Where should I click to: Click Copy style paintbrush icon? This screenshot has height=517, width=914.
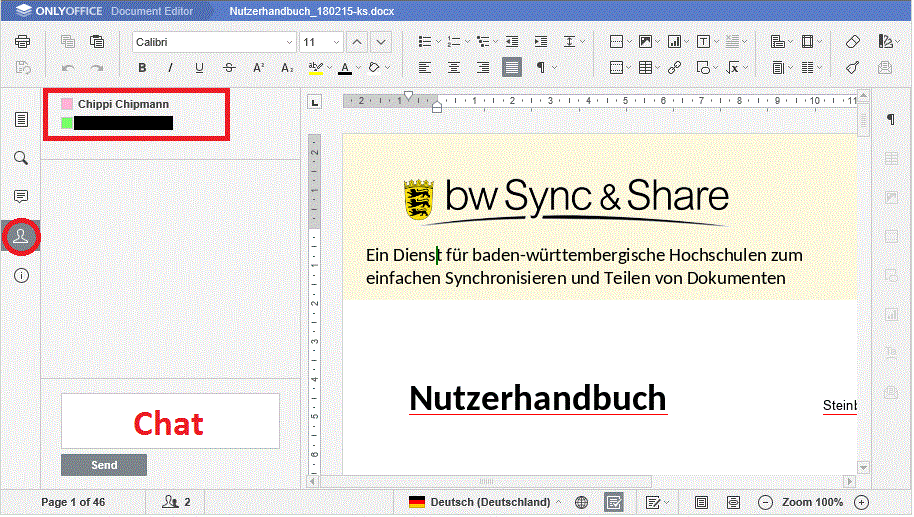(853, 68)
